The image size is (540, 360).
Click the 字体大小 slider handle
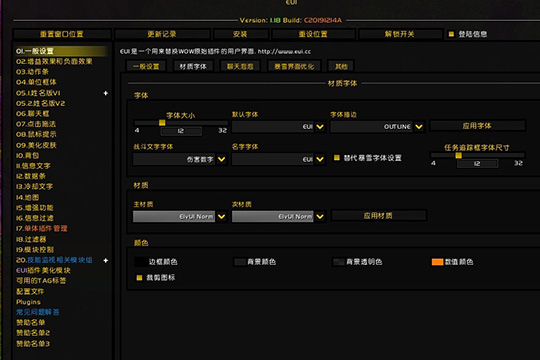point(162,123)
